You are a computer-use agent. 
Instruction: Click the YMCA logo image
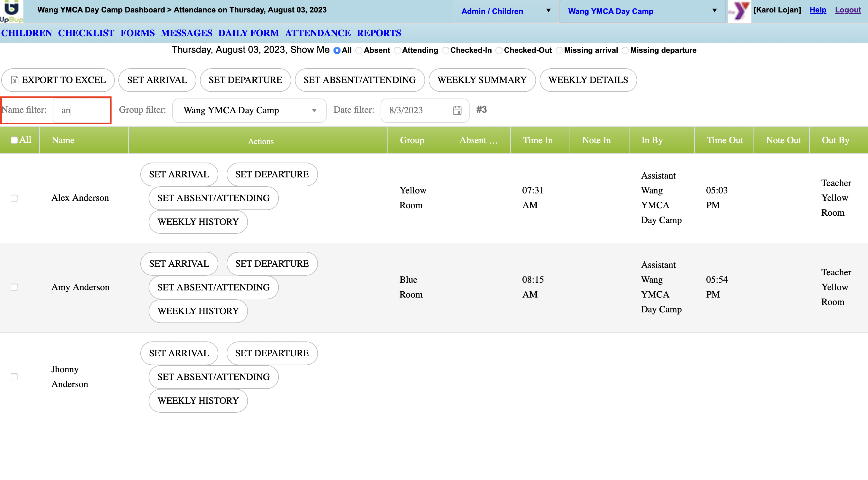(x=739, y=12)
